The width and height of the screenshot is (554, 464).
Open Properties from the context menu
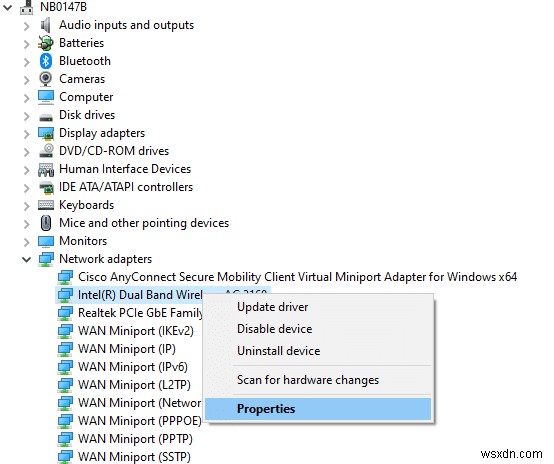click(x=318, y=409)
